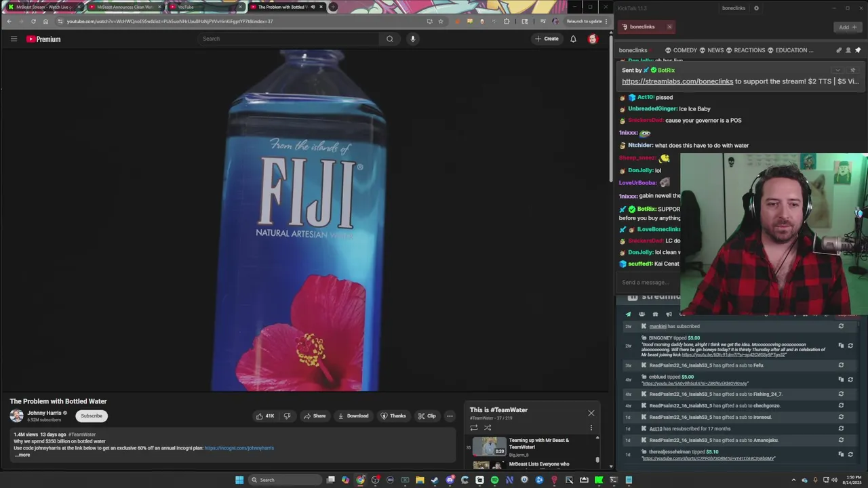Click the #TeamWater hashtag in description
This screenshot has width=868, height=488.
(82, 434)
